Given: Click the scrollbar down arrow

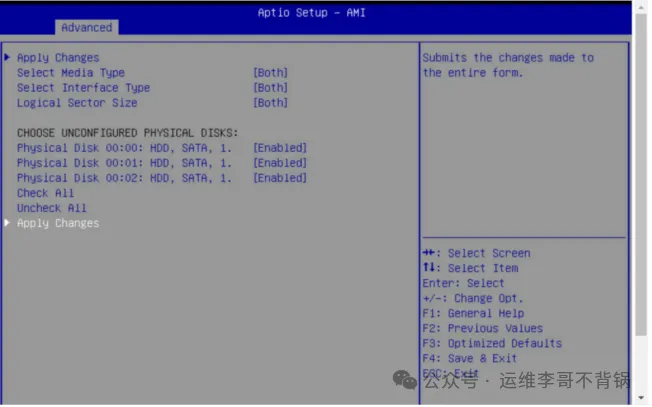Looking at the screenshot, I should tap(641, 398).
